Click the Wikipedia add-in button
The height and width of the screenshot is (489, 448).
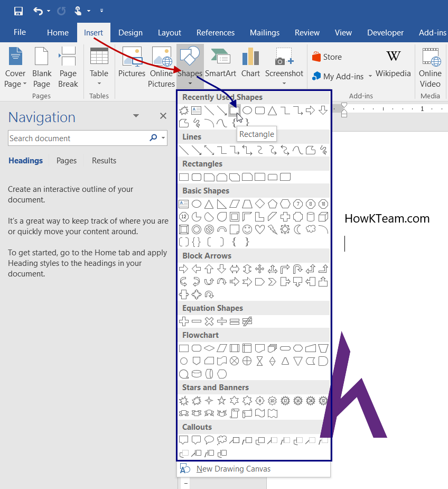[x=393, y=64]
